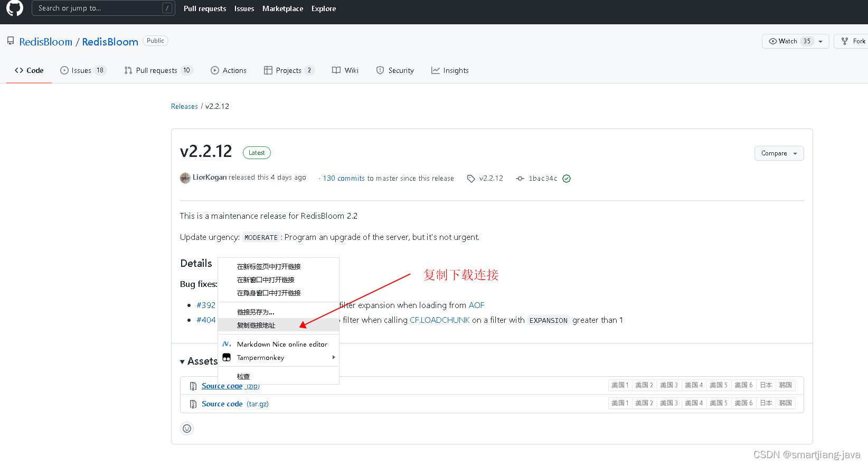Screen dimensions: 868x465
Task: Open Issues in top navigation bar
Action: [244, 8]
